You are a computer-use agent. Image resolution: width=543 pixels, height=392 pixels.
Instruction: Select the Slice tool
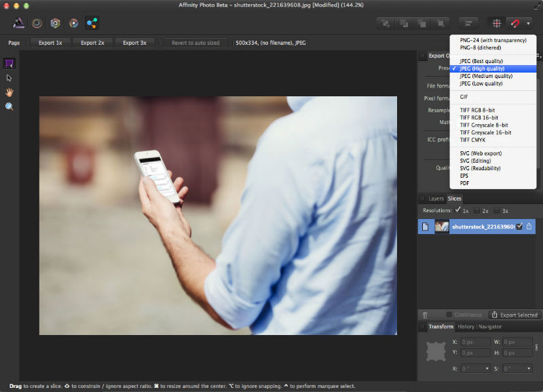[10, 64]
